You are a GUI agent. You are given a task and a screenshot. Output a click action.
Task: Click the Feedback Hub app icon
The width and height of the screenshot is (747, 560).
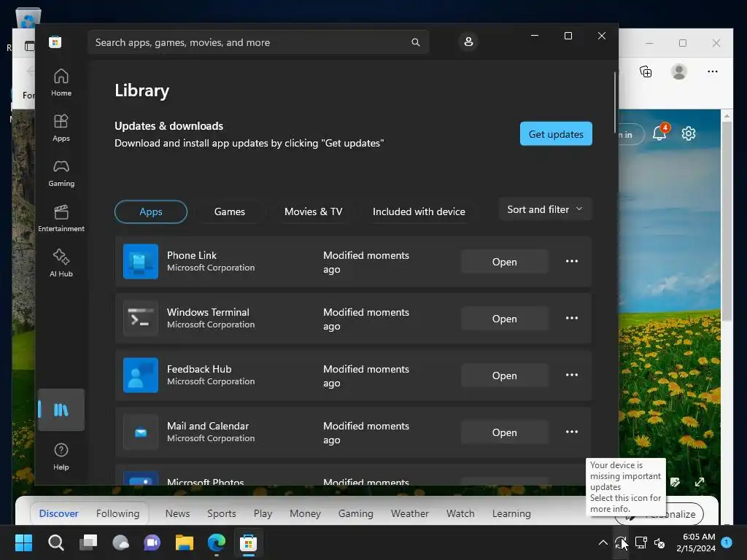[141, 376]
